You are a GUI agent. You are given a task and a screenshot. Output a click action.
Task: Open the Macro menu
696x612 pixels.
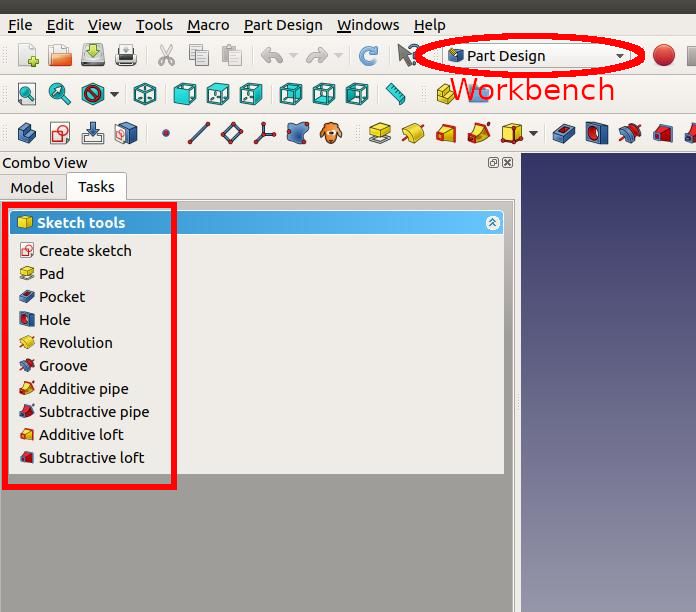(208, 25)
